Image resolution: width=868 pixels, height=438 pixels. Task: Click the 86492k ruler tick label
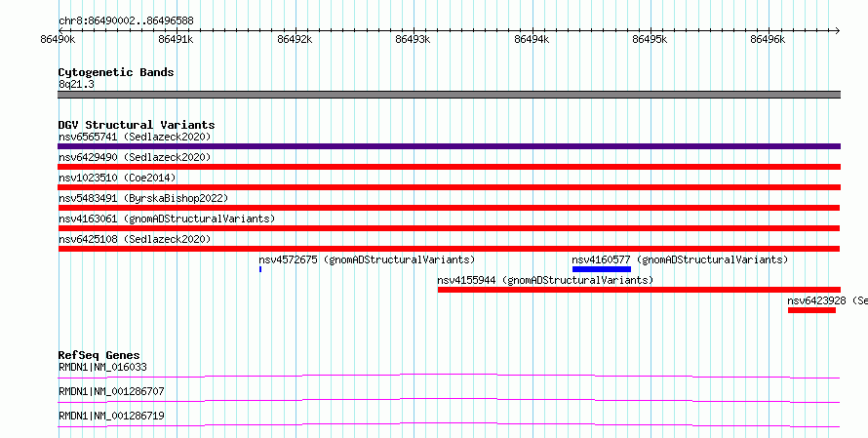click(296, 39)
